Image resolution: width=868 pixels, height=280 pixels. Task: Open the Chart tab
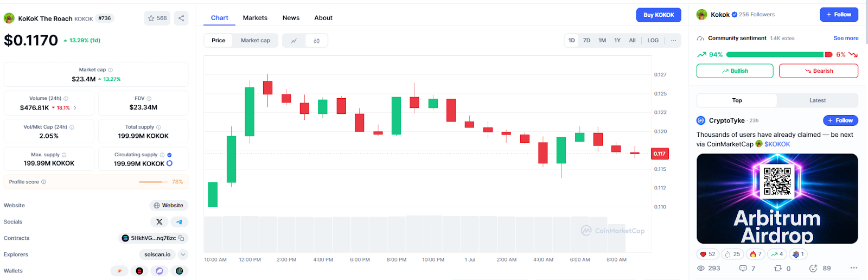point(220,18)
